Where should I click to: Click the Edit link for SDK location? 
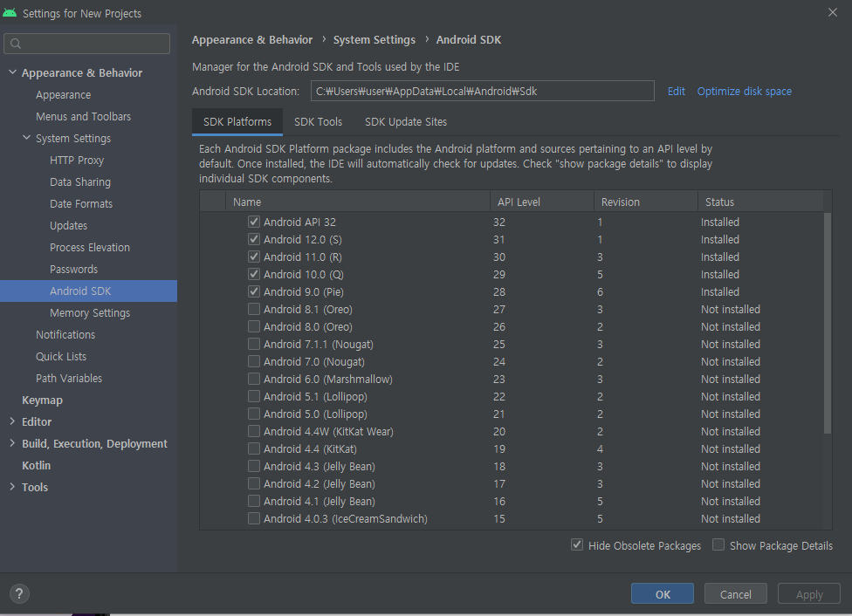[x=676, y=92]
